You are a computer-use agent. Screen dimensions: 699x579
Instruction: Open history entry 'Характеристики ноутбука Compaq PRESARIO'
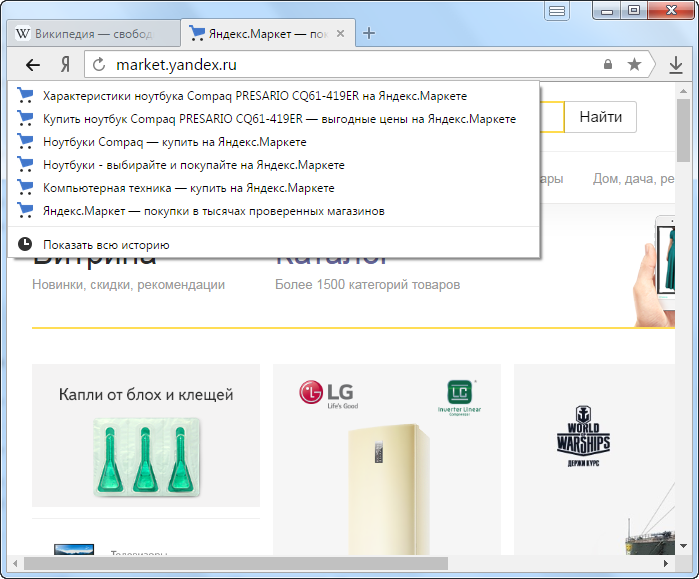point(274,96)
